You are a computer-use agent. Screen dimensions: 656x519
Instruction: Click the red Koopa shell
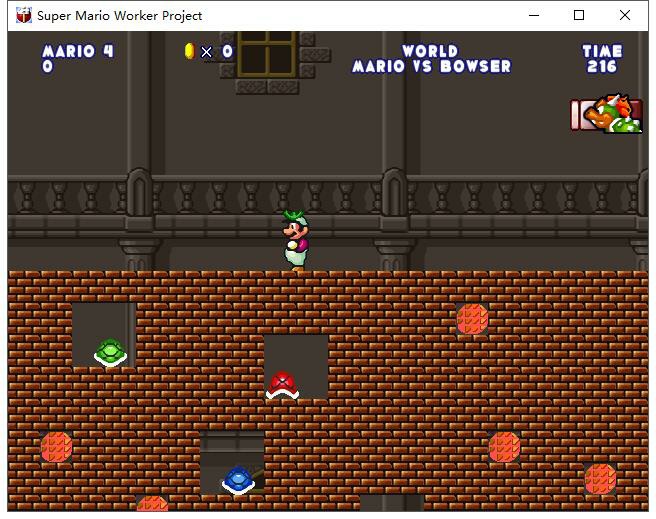click(283, 385)
